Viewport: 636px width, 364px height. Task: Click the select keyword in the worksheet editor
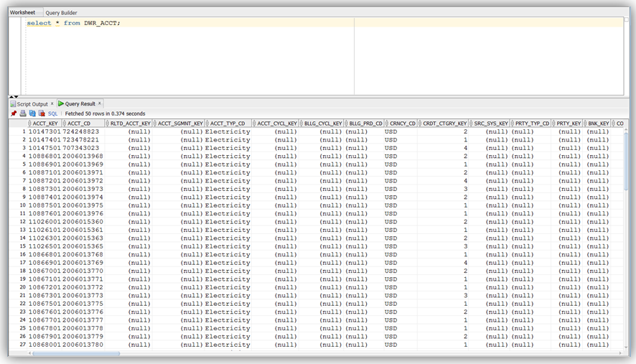39,23
